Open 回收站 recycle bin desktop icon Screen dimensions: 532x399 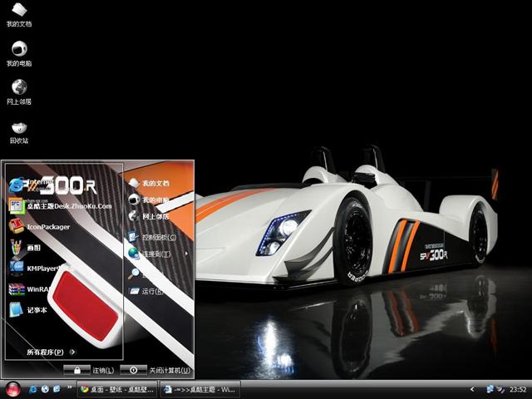pos(19,133)
